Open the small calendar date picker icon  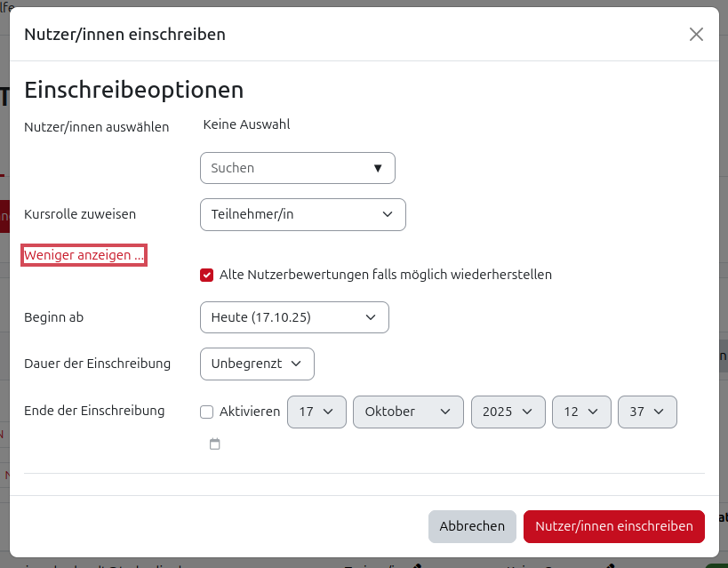point(214,444)
